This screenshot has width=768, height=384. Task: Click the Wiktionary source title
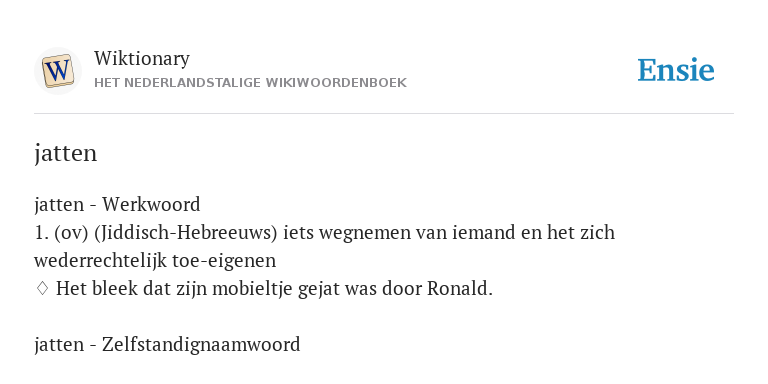click(142, 59)
